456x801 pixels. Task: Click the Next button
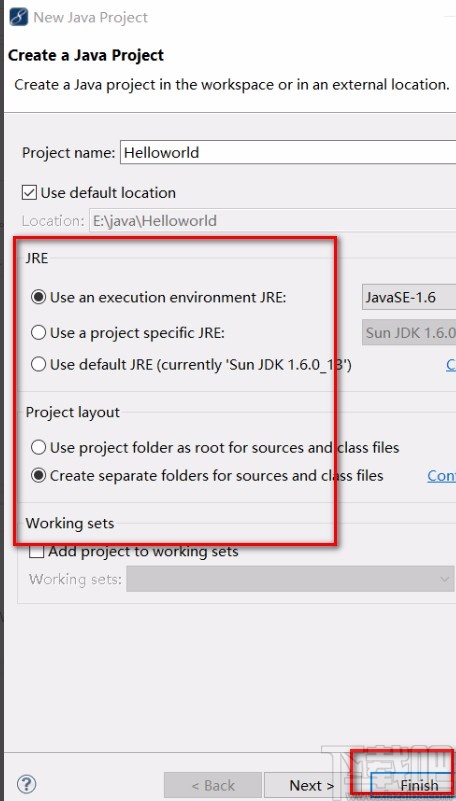(x=311, y=785)
